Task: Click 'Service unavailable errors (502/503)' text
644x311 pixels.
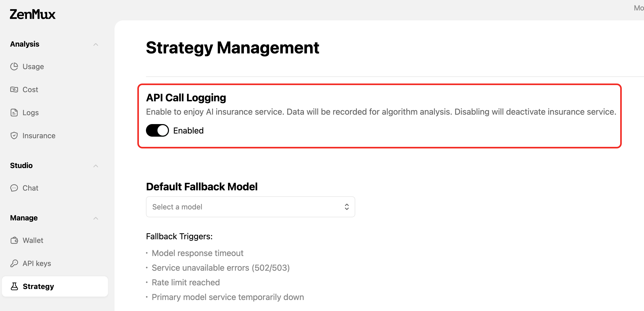Action: [221, 268]
